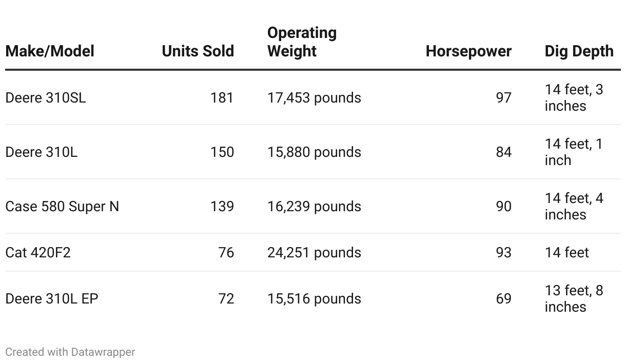Select the Case 580 Super N cell

[x=62, y=206]
